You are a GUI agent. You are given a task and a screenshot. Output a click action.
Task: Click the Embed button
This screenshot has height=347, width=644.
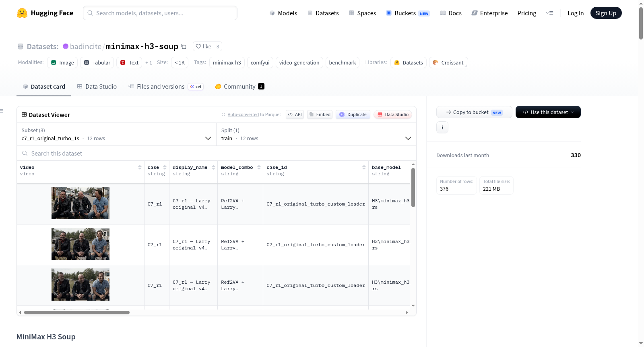click(x=320, y=114)
